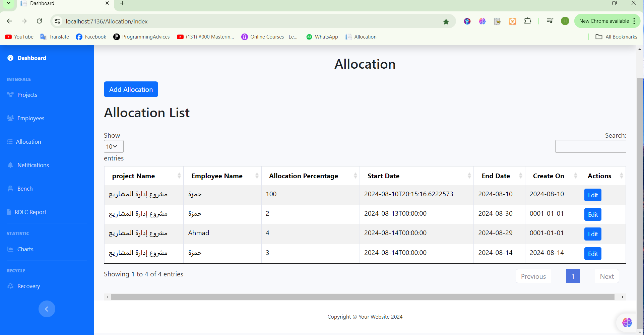Open RDLC Report sidebar item

pos(30,212)
